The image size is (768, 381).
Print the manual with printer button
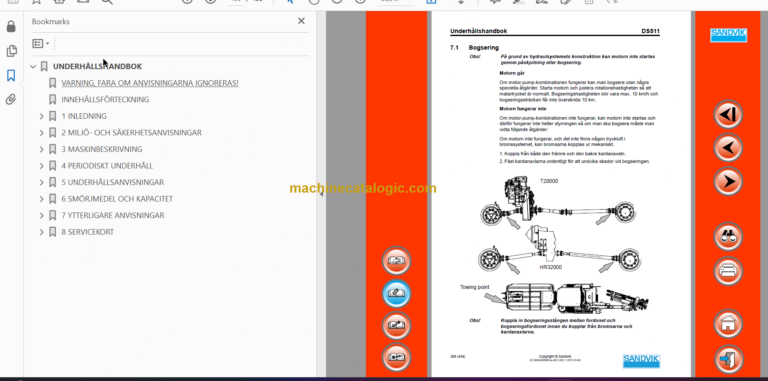[x=728, y=271]
